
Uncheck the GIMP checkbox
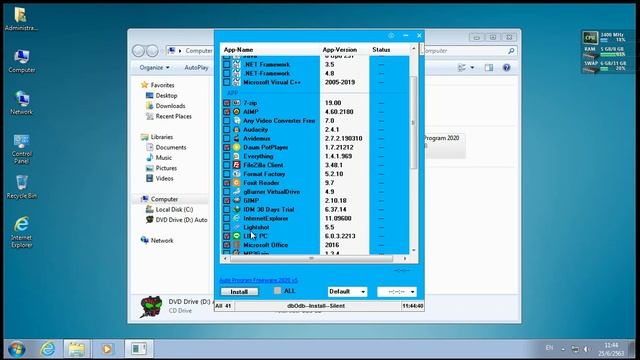[227, 201]
